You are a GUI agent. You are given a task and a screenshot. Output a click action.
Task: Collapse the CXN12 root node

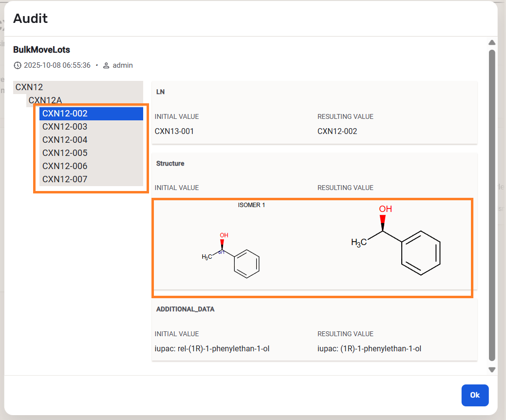pos(29,87)
